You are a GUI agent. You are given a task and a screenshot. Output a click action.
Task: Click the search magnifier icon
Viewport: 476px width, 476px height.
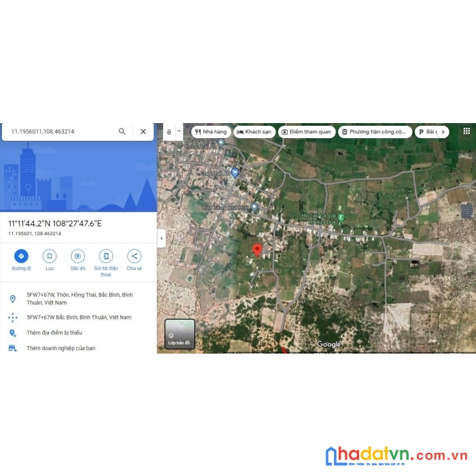(x=122, y=131)
